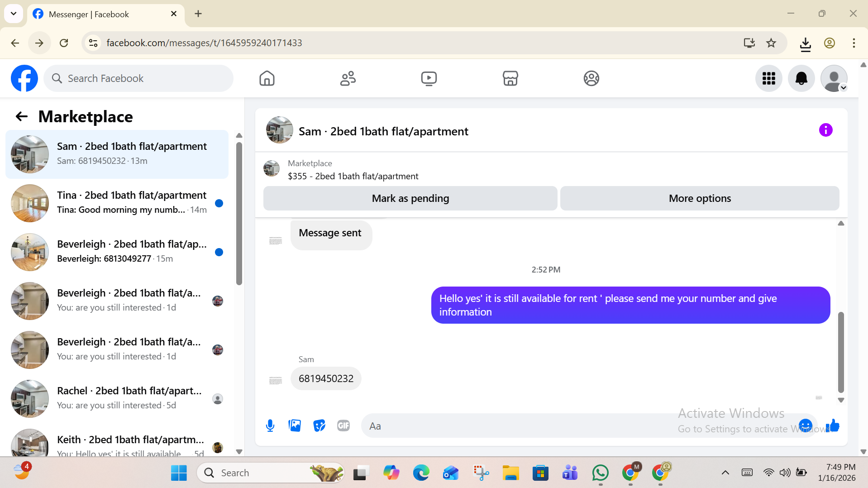Open the Facebook menu grid icon
This screenshot has width=868, height=488.
(769, 78)
